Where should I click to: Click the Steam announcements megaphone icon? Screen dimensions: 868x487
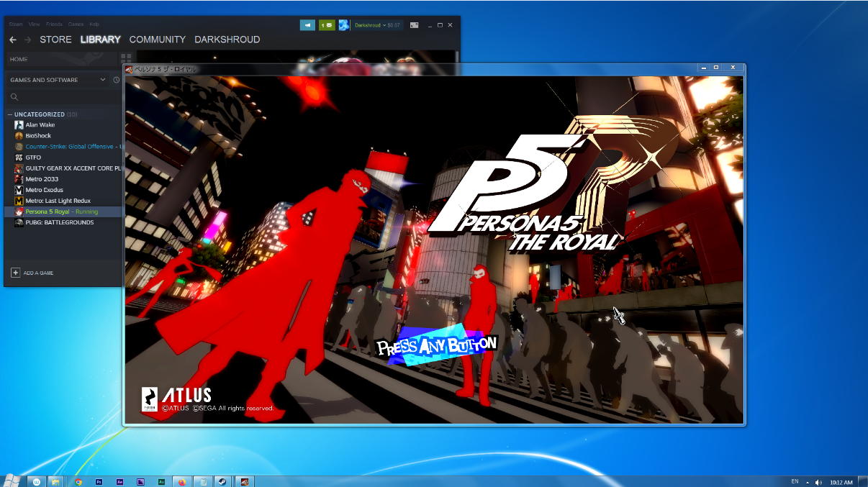click(x=307, y=25)
